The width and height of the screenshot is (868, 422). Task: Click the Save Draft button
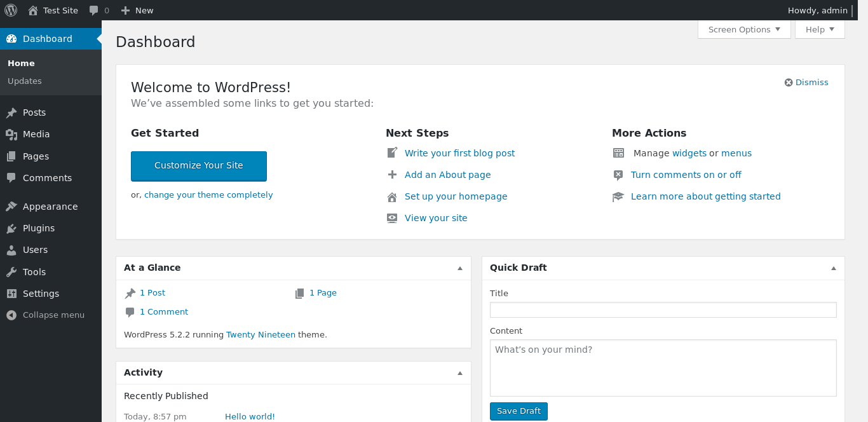(x=519, y=411)
